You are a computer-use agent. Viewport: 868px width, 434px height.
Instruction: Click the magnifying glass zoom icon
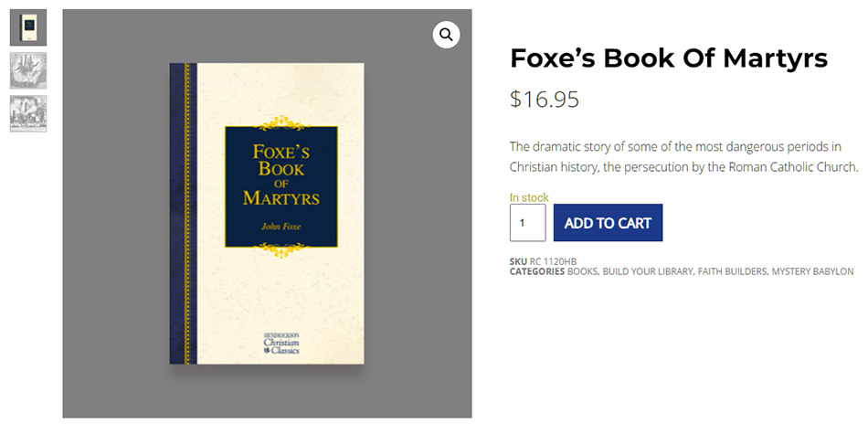pos(446,35)
